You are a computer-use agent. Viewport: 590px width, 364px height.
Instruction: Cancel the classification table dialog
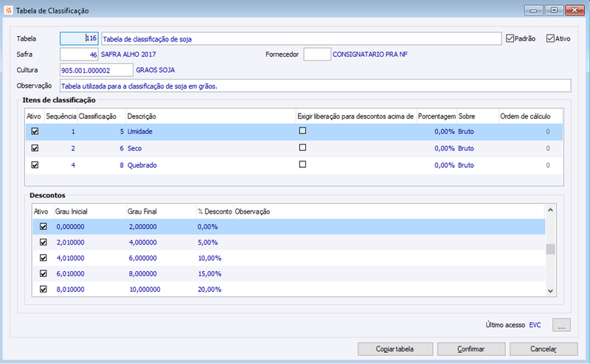tap(544, 349)
